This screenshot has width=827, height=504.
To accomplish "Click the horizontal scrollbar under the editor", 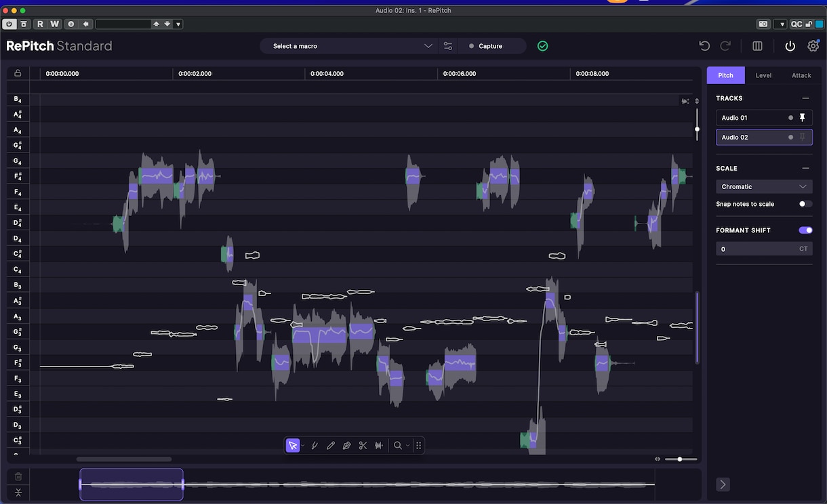I will click(123, 459).
